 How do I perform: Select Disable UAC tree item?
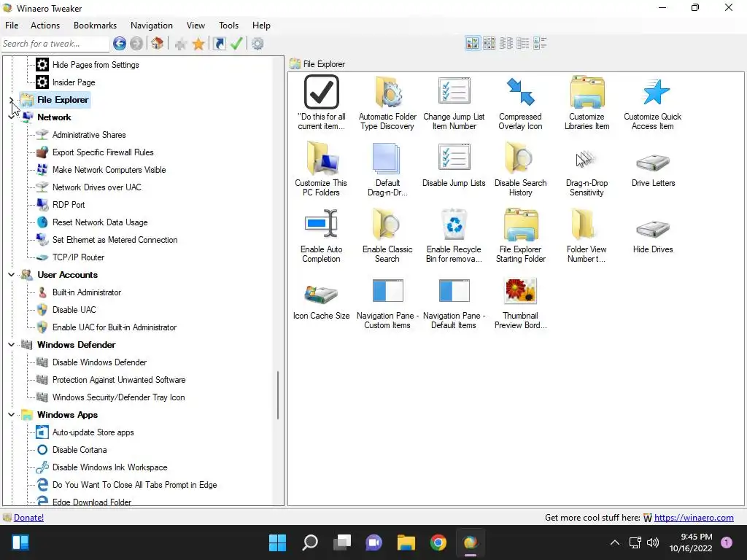point(74,310)
